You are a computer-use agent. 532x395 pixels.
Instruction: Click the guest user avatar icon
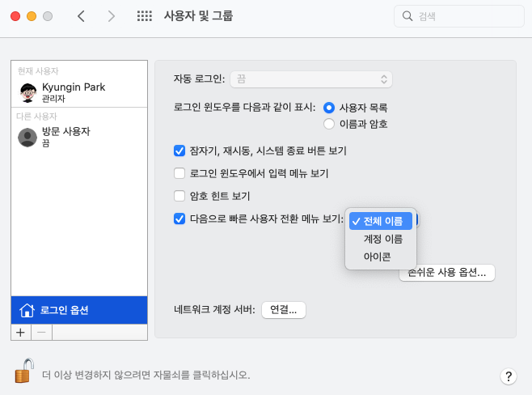pyautogui.click(x=27, y=138)
